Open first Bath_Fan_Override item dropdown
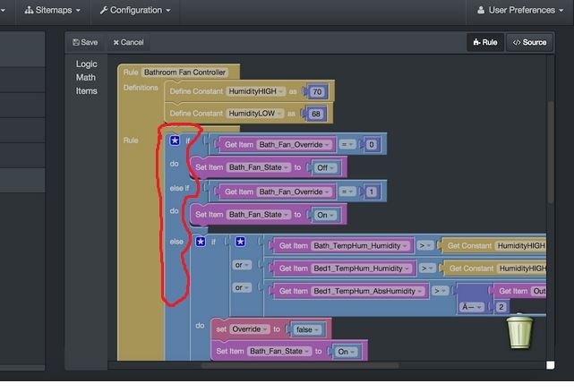 tap(294, 145)
